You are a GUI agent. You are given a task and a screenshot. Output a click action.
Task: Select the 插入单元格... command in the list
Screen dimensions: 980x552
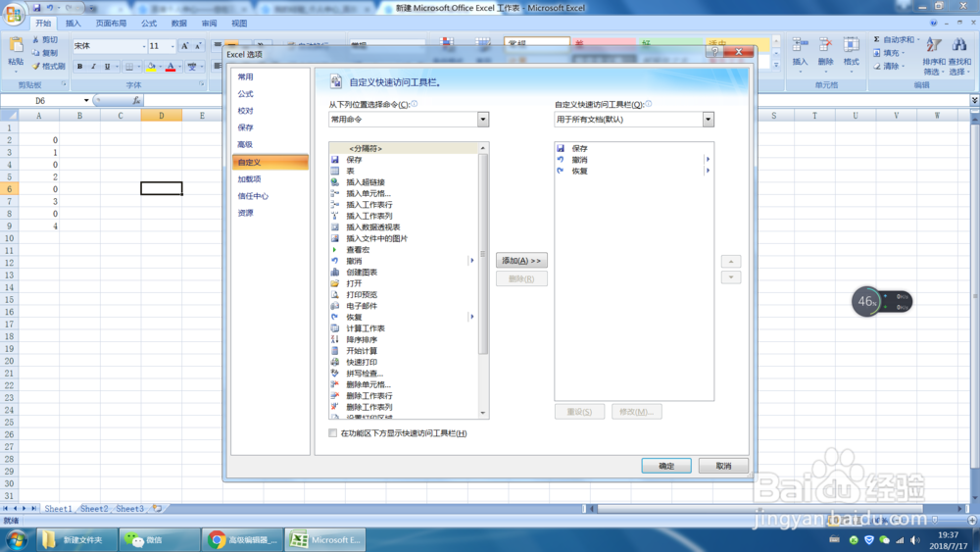[x=403, y=193]
